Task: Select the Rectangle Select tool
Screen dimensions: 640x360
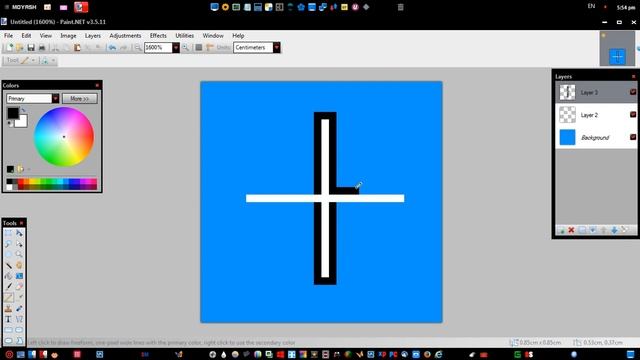Action: click(x=8, y=233)
